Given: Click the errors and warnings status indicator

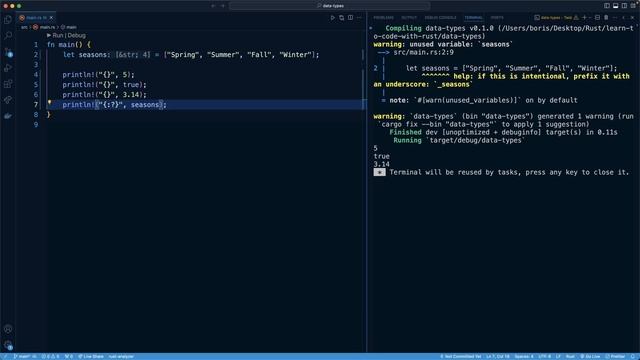Looking at the screenshot, I should pos(51,356).
